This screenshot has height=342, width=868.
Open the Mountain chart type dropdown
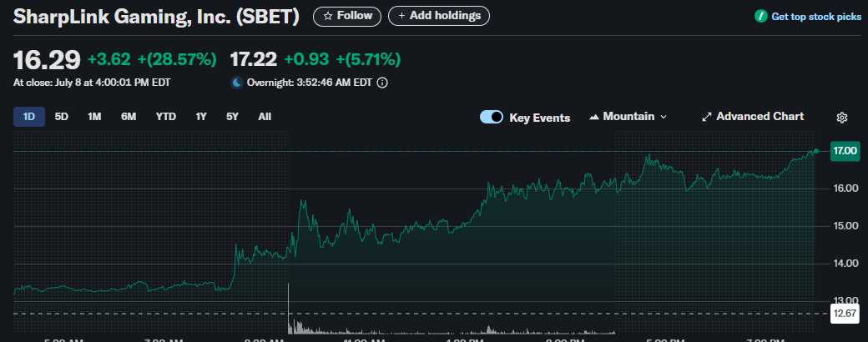[x=628, y=117]
